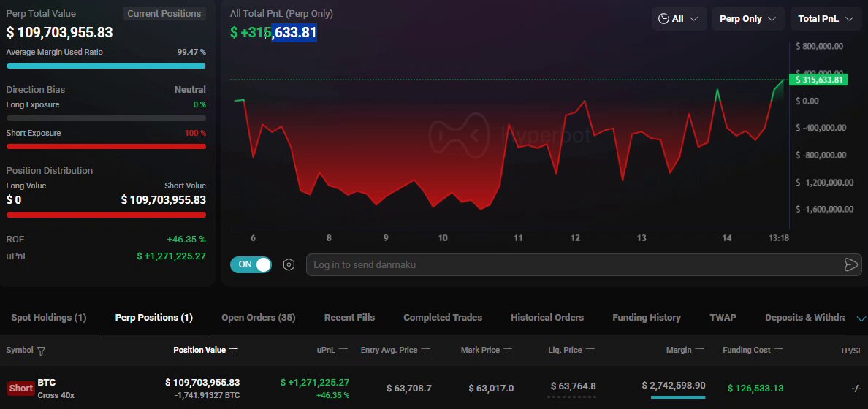Viewport: 868px width, 409px height.
Task: Click the $ +1,271,225.27 uPnL summary value
Action: 171,256
